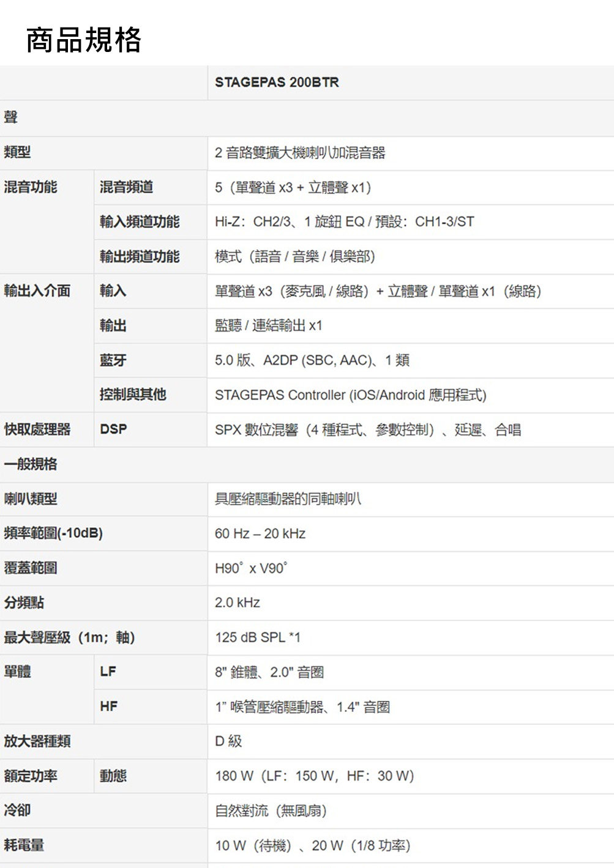Click the 聲 section row
Screen dimensions: 614x868
(x=307, y=117)
